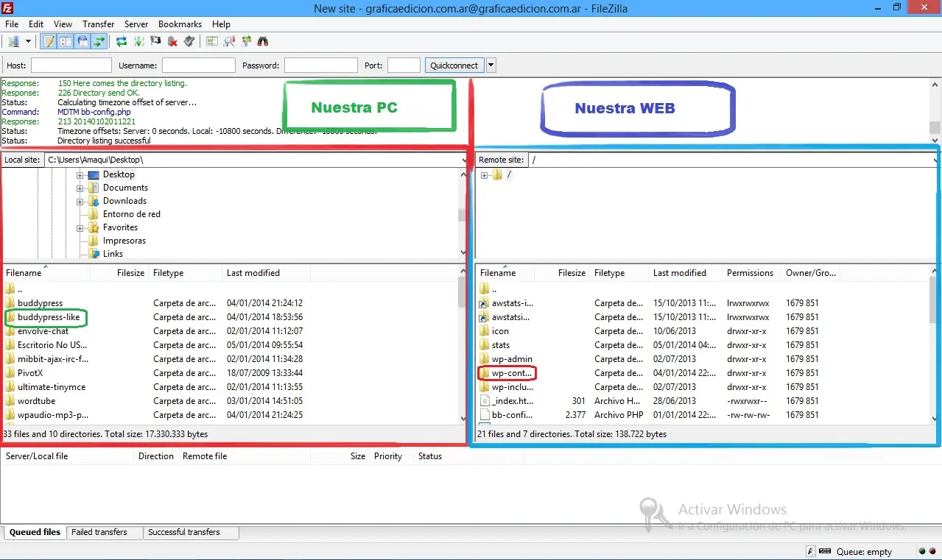Open the Edit menu

point(36,24)
